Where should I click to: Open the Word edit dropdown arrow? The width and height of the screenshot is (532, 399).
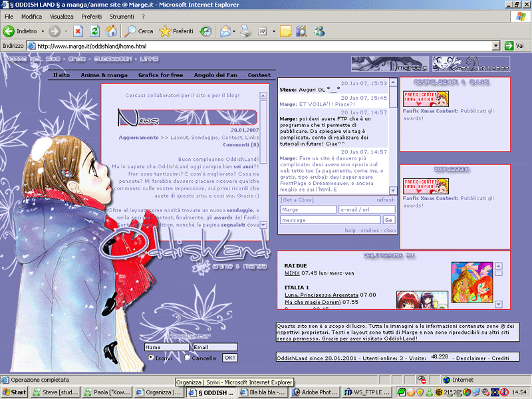(273, 31)
